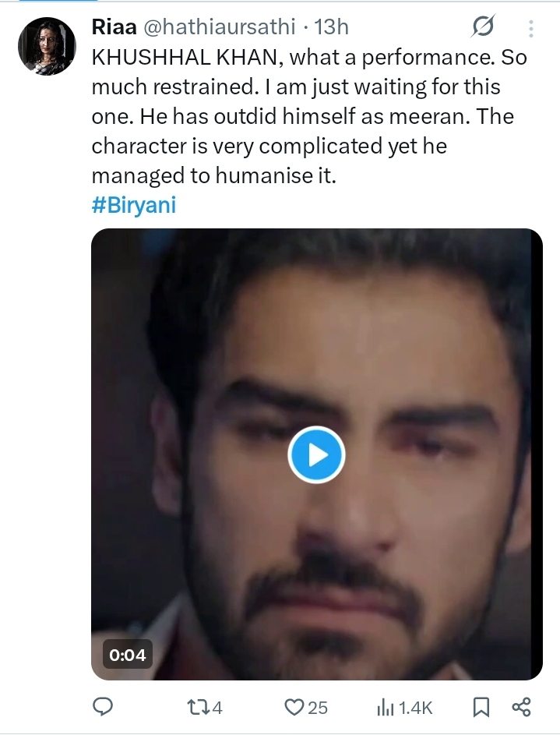Click the retweet count of 4
The height and width of the screenshot is (735, 560).
coord(217,708)
